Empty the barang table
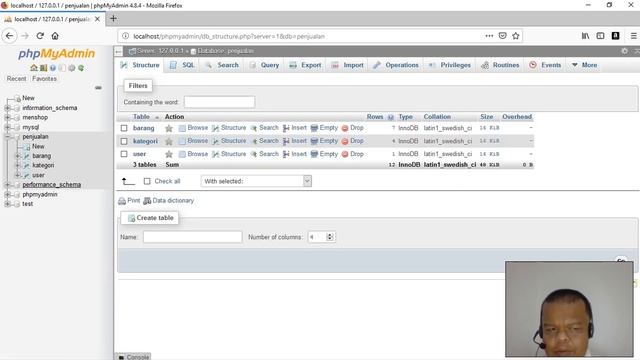 pos(324,128)
